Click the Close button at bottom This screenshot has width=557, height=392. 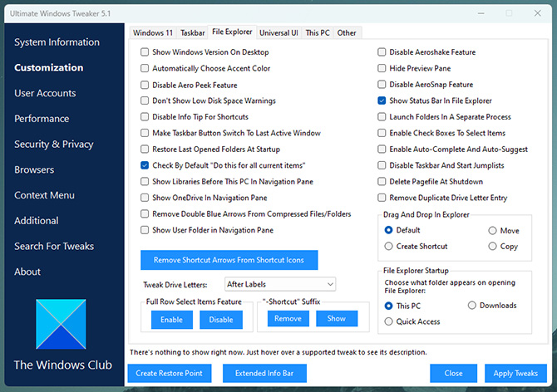pyautogui.click(x=454, y=373)
